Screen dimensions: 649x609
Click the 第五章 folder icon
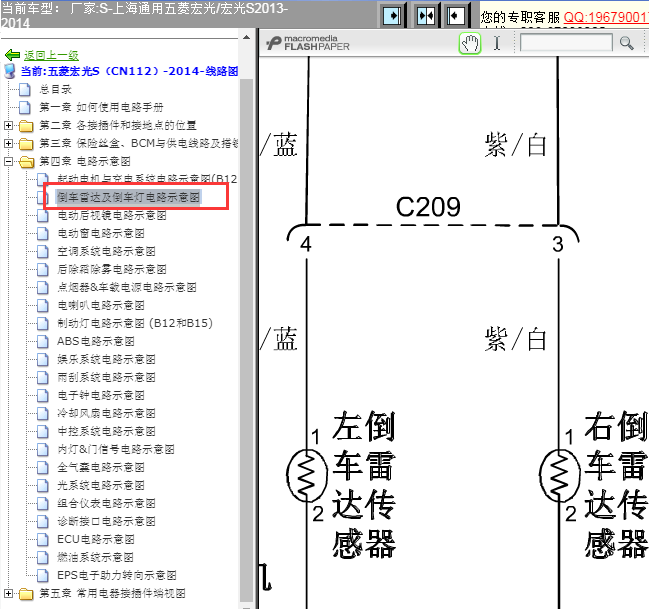click(26, 594)
